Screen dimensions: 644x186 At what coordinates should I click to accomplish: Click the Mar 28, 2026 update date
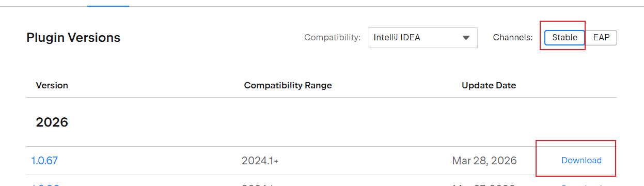tap(484, 161)
